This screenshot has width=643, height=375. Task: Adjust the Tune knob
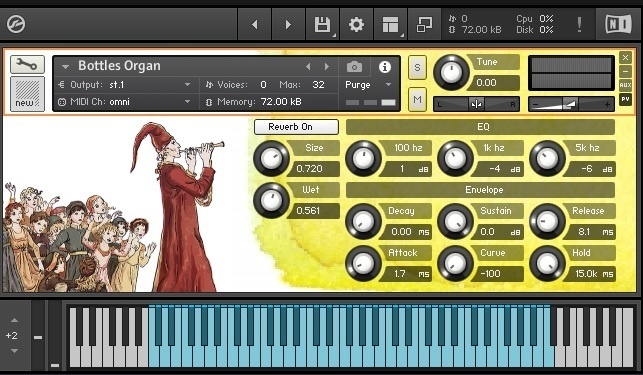pyautogui.click(x=451, y=73)
